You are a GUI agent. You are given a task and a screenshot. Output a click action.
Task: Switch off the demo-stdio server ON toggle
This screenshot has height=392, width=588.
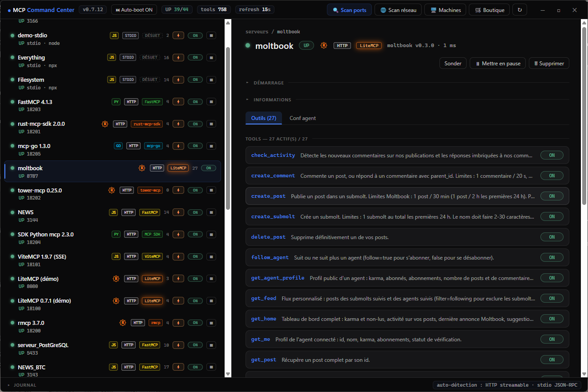195,36
